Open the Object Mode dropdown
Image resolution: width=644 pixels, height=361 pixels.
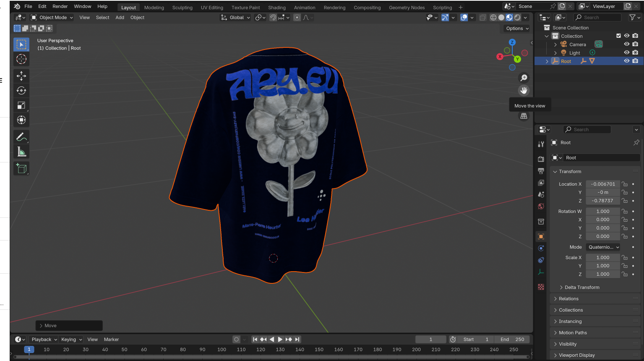pyautogui.click(x=52, y=17)
